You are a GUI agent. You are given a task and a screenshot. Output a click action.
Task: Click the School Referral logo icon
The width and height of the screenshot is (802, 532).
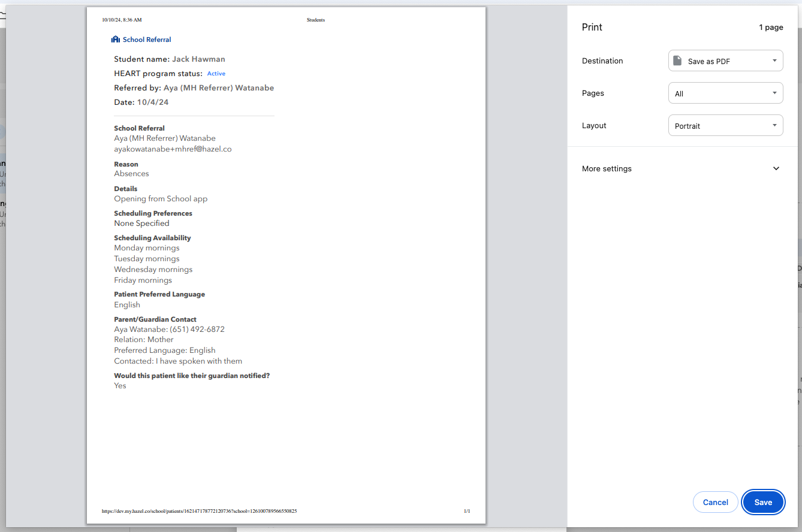click(x=116, y=40)
